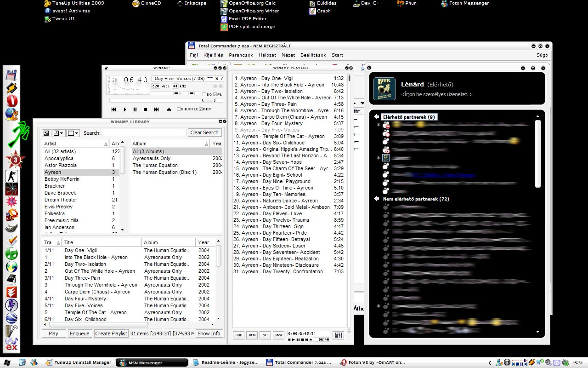The image size is (588, 368).
Task: Click Play button in Winamp Library
Action: pyautogui.click(x=53, y=333)
